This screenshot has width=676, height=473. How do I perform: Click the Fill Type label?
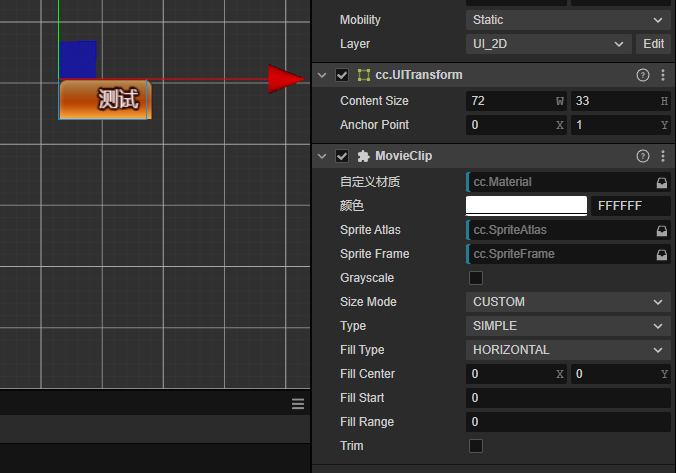(362, 350)
